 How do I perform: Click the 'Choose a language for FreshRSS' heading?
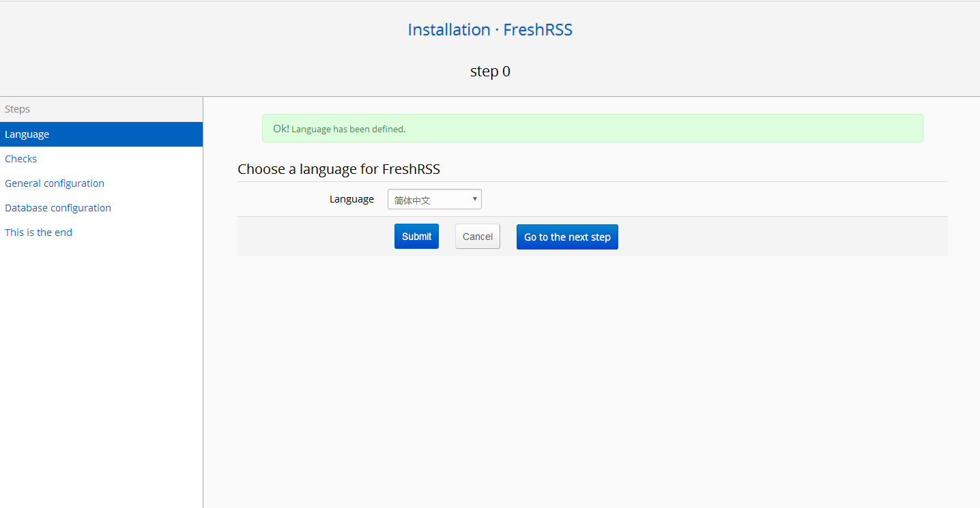tap(339, 169)
